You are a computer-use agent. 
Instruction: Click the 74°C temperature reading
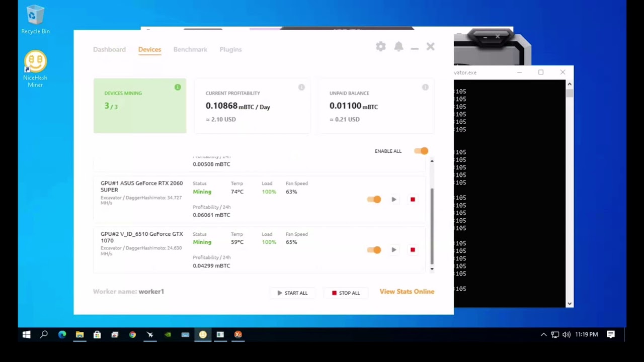point(237,192)
